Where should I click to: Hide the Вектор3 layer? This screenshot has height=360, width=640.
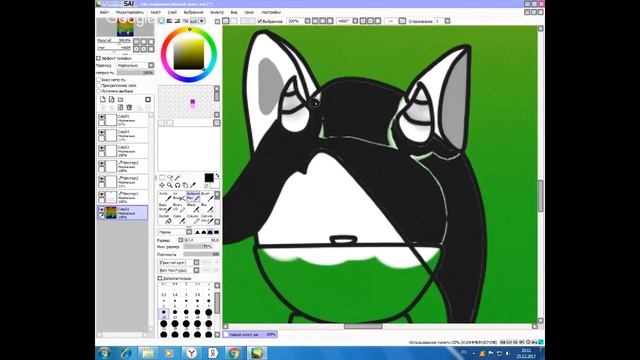101,164
